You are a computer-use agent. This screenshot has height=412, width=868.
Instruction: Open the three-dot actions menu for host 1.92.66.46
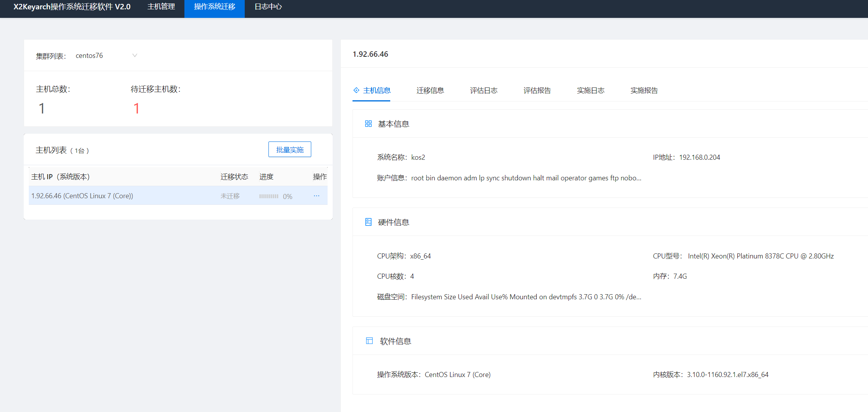click(x=316, y=196)
